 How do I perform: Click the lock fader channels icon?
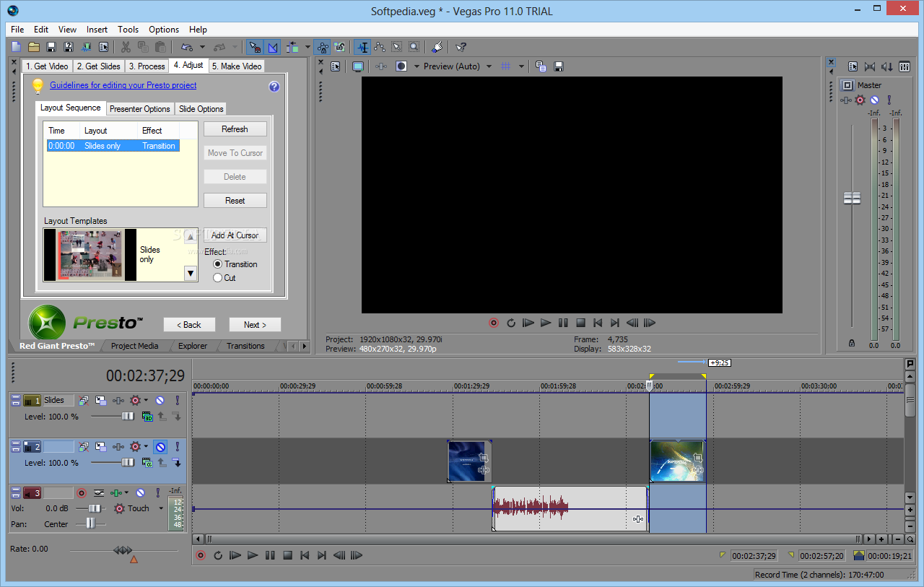(x=853, y=343)
